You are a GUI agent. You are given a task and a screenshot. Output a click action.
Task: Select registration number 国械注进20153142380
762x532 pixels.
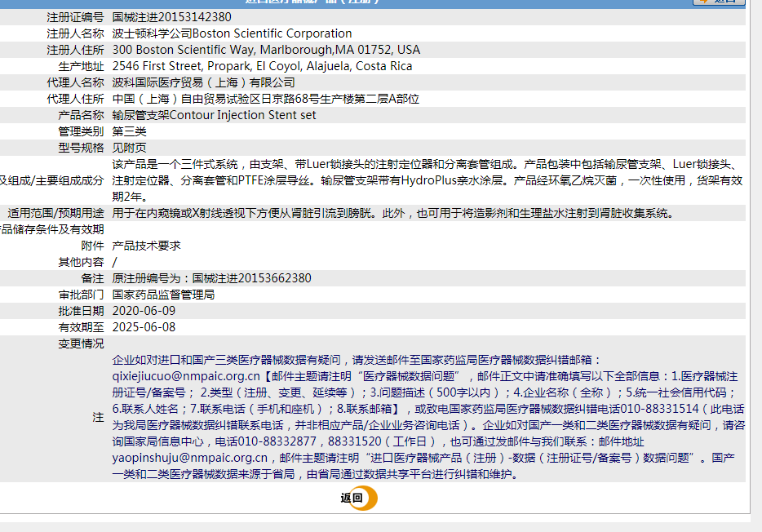(x=171, y=17)
